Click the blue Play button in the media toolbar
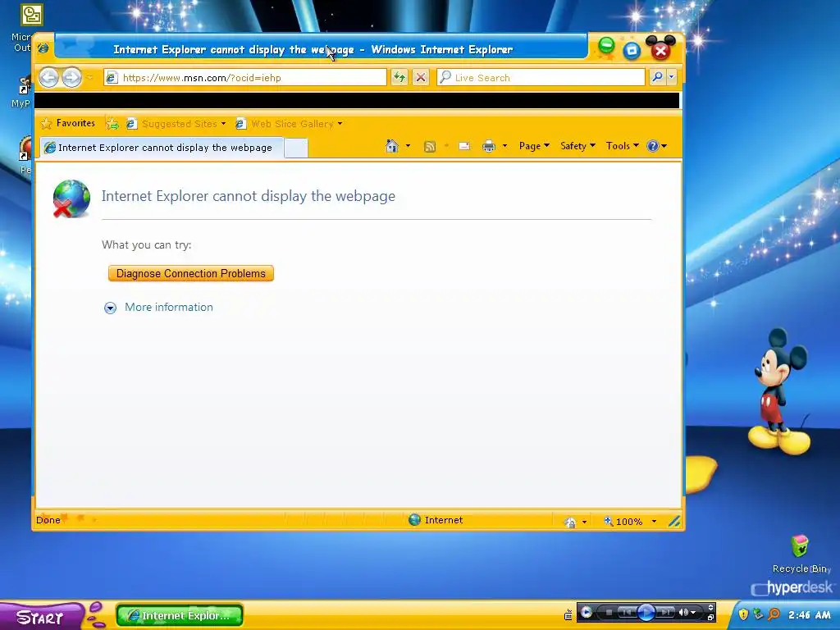 point(646,612)
